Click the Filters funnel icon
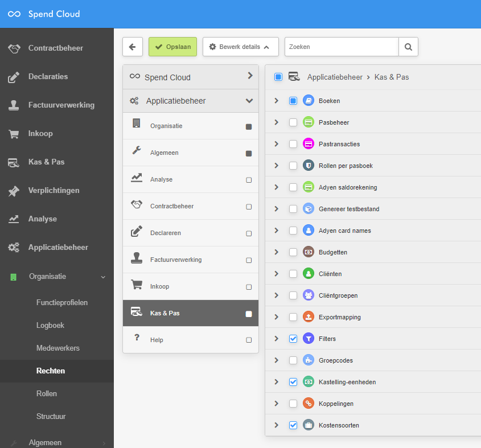This screenshot has height=448, width=481. (x=309, y=339)
